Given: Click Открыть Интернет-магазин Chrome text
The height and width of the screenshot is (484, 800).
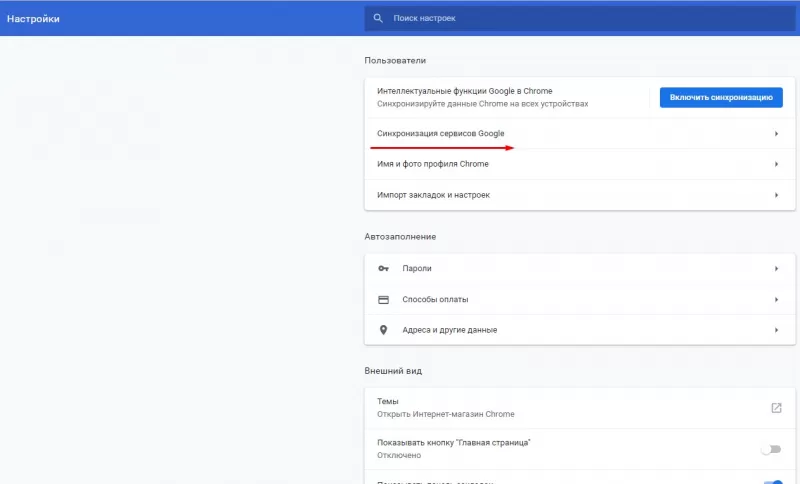Looking at the screenshot, I should [x=445, y=414].
